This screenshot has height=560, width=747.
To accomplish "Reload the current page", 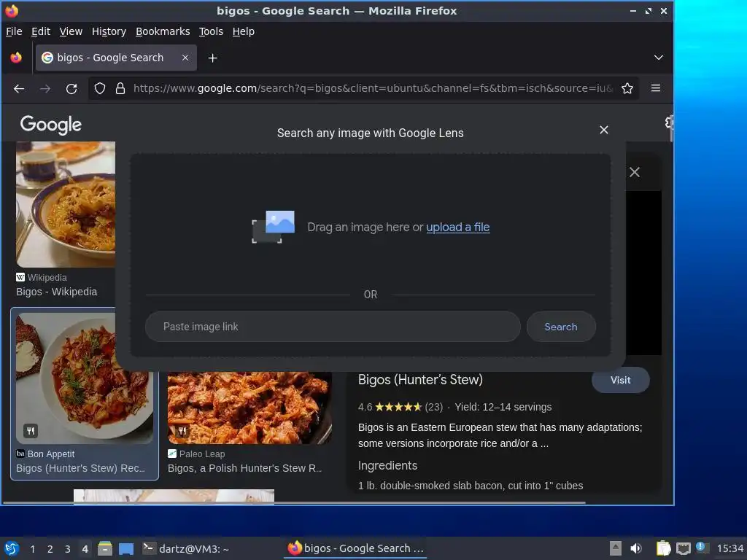I will pos(71,88).
